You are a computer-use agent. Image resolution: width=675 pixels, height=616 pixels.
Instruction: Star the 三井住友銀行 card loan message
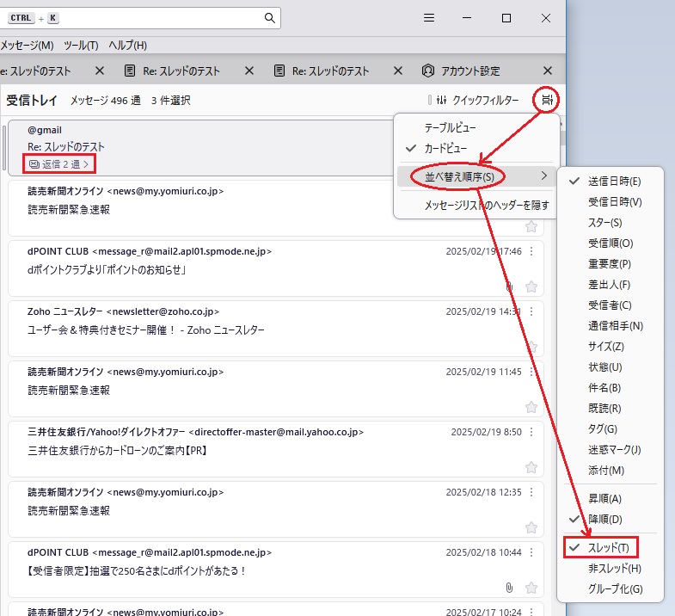[x=531, y=467]
